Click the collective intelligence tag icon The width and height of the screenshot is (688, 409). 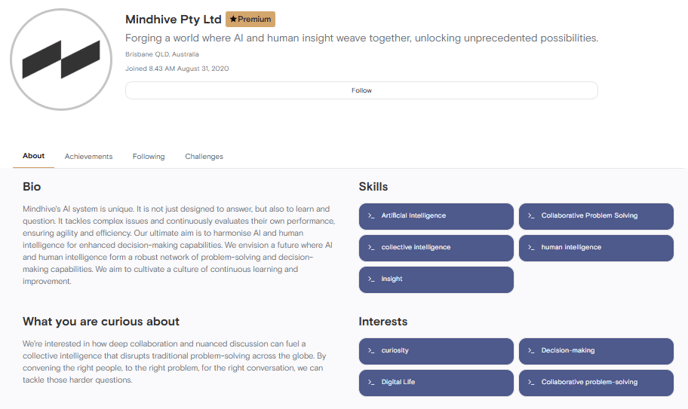371,248
